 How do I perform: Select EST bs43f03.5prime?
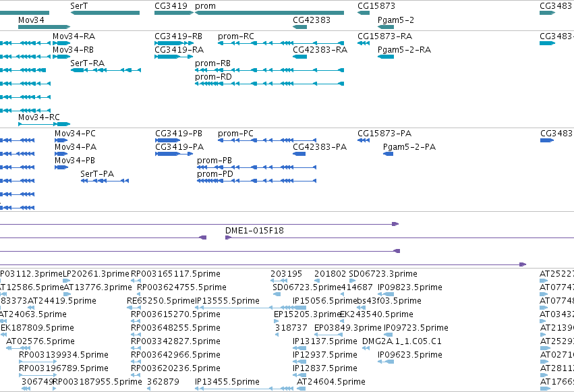(362, 308)
